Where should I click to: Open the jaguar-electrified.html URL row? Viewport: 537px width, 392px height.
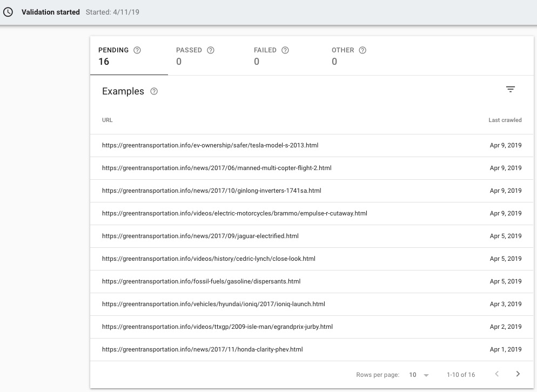312,236
